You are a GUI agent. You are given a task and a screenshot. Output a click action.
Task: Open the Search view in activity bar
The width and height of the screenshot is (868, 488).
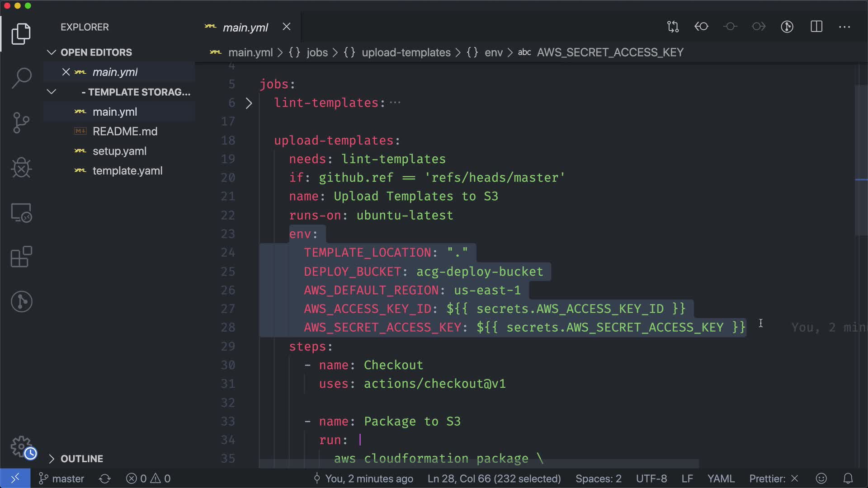[x=21, y=78]
